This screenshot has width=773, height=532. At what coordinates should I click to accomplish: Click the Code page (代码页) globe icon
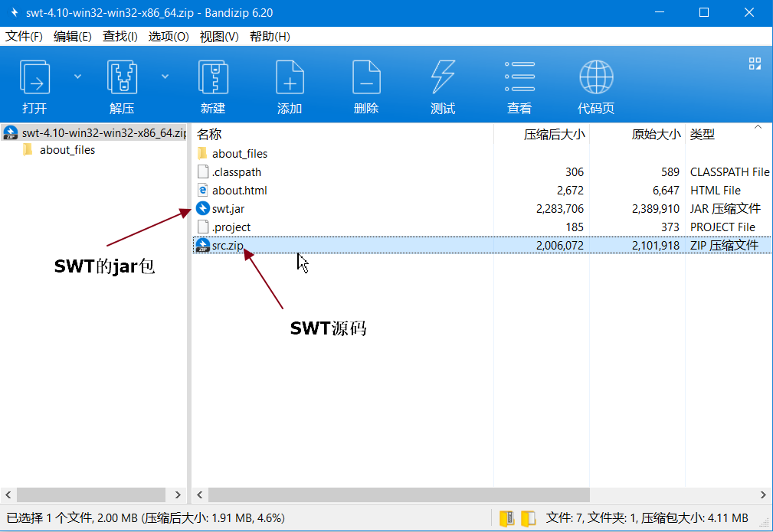click(x=596, y=77)
